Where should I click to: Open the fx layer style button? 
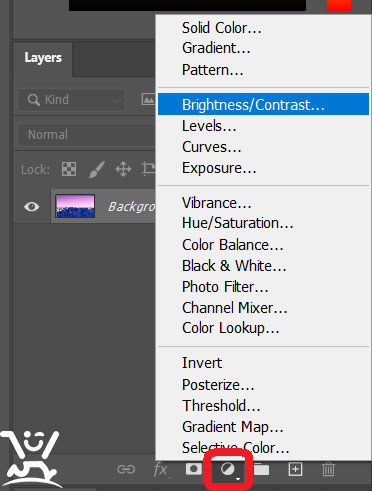coord(161,470)
